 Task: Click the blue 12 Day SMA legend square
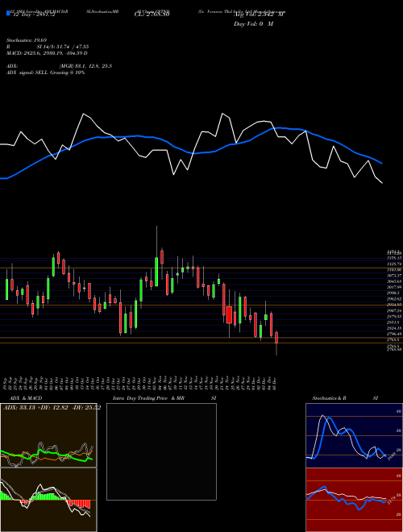(8, 13)
